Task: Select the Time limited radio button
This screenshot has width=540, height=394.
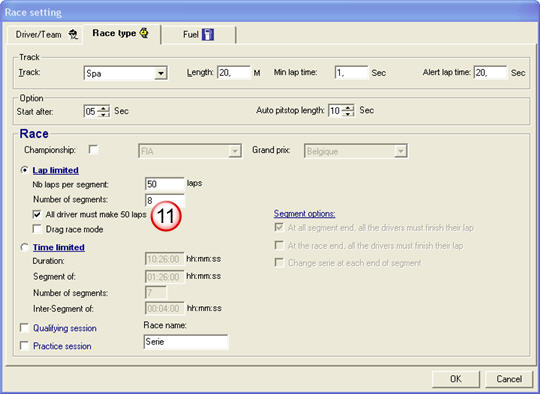Action: (24, 247)
